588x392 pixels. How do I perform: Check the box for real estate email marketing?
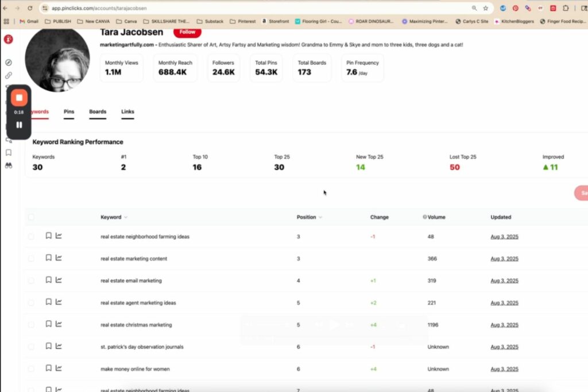31,281
